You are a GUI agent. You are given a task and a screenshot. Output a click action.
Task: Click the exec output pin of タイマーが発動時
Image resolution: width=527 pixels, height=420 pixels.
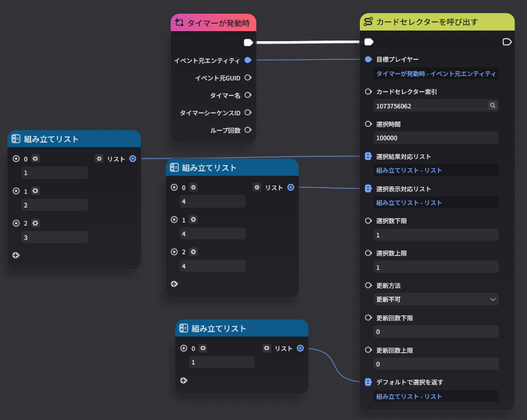point(248,42)
